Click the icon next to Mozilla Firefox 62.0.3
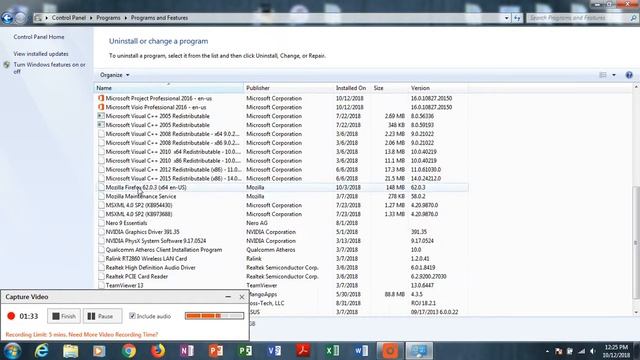Screen dimensions: 640x360 point(101,187)
